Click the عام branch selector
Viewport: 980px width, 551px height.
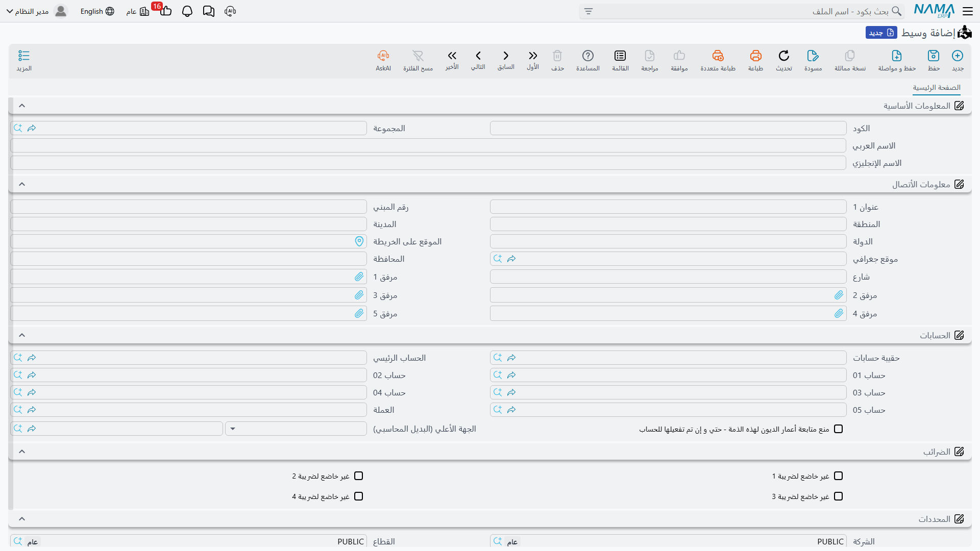(137, 11)
